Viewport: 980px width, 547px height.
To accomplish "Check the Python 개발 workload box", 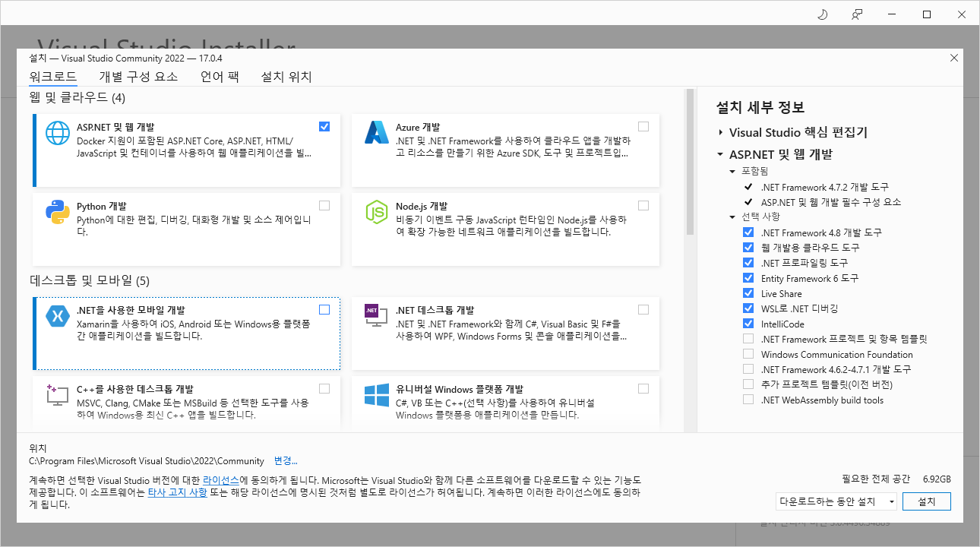I will (x=325, y=205).
